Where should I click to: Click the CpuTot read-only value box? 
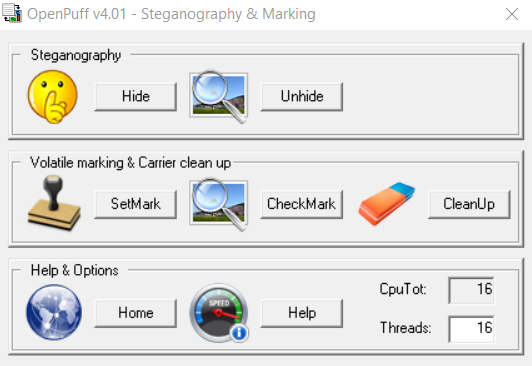pyautogui.click(x=471, y=290)
